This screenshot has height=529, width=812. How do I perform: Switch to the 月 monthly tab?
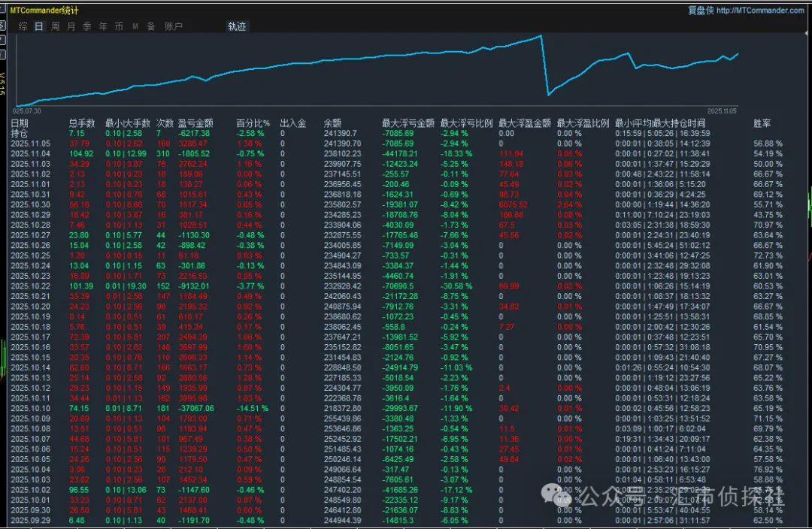[71, 26]
